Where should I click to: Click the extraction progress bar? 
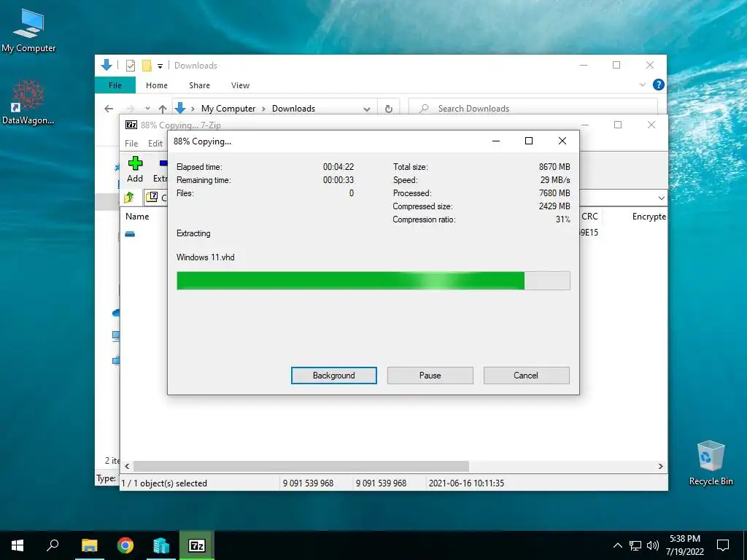click(x=373, y=281)
